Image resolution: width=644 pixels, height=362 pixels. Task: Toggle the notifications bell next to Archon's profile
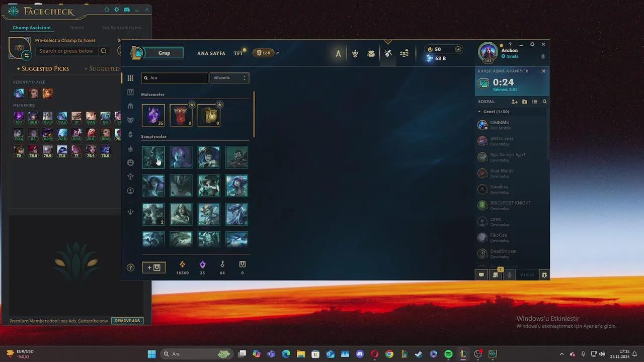tap(542, 55)
